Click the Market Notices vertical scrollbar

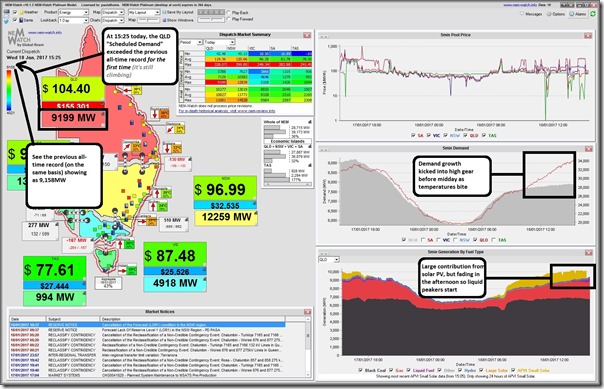pos(308,347)
